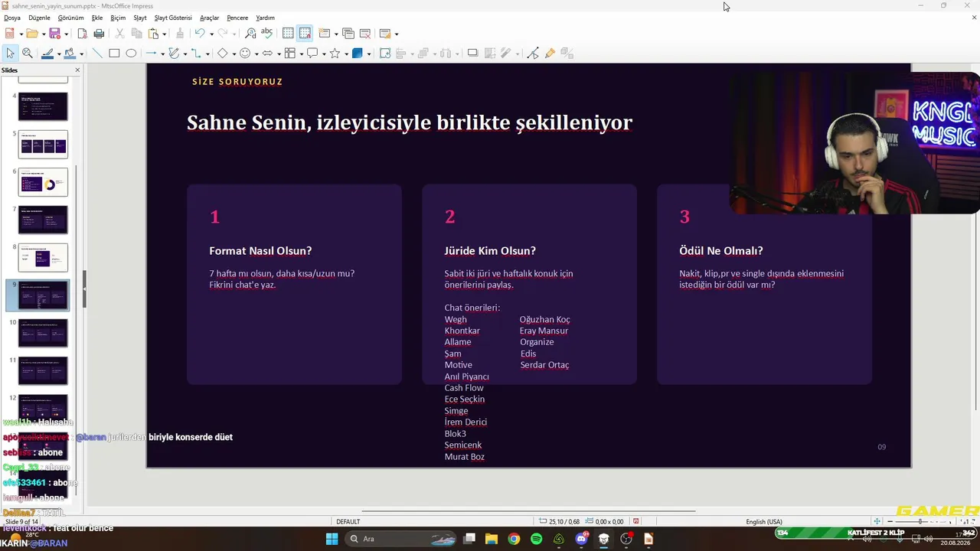Click the Copy icon

[x=136, y=34]
